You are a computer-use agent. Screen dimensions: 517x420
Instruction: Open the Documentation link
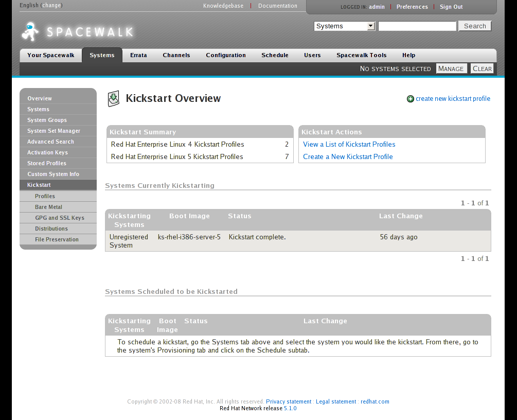click(x=278, y=6)
